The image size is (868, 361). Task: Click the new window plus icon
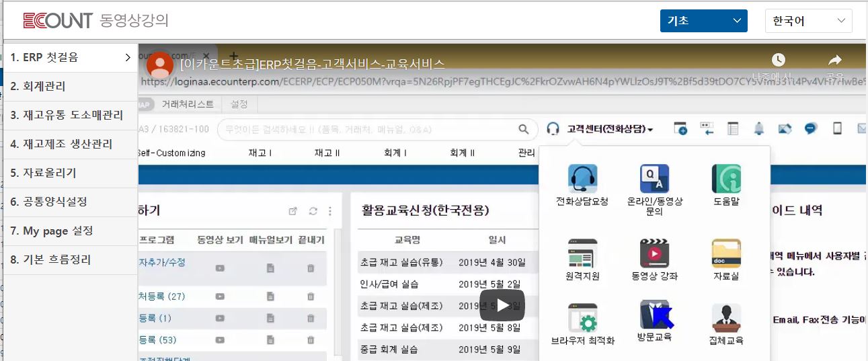[x=680, y=128]
